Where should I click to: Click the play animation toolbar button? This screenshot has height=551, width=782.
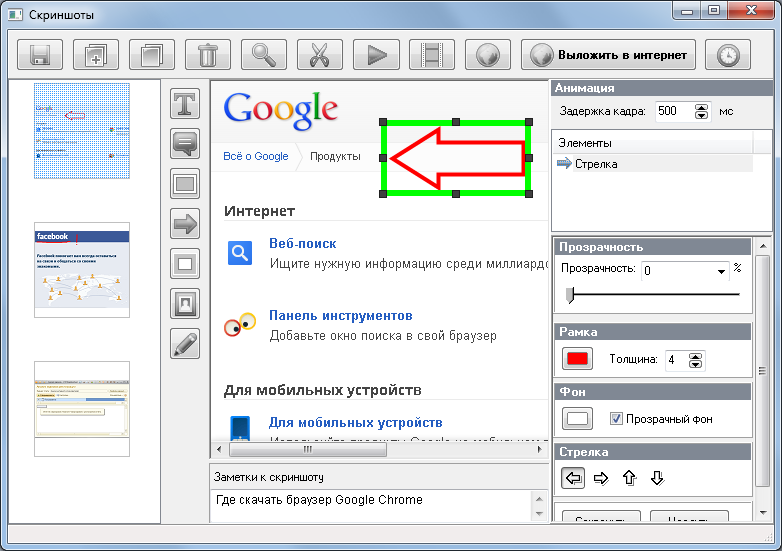click(x=376, y=54)
